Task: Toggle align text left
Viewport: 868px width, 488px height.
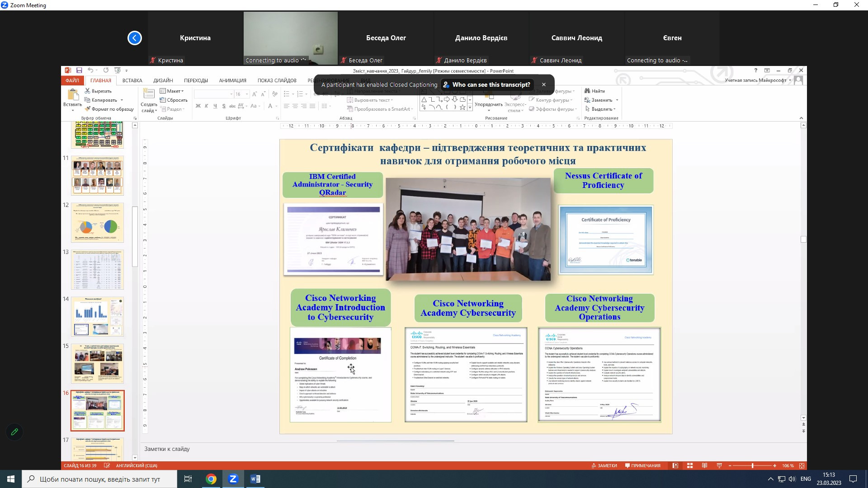Action: (x=287, y=106)
